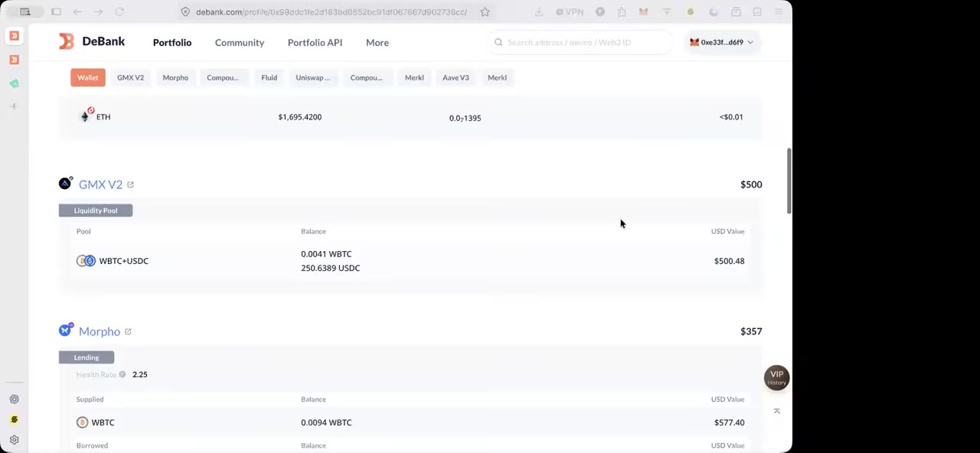Image resolution: width=980 pixels, height=453 pixels.
Task: Bookmark page with star icon
Action: pos(485,11)
